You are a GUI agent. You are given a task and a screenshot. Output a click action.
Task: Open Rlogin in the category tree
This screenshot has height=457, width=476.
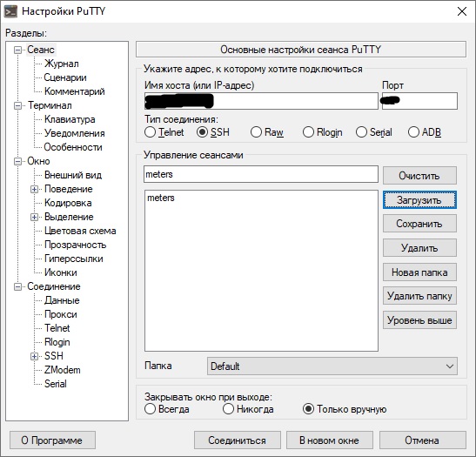tap(57, 342)
